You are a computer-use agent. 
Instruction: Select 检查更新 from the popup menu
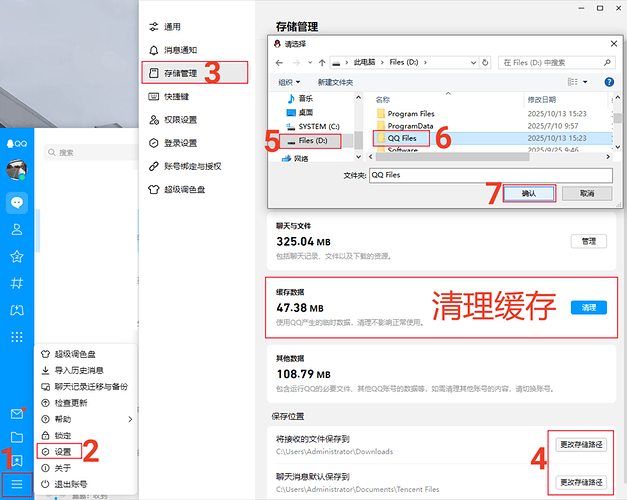pyautogui.click(x=86, y=403)
